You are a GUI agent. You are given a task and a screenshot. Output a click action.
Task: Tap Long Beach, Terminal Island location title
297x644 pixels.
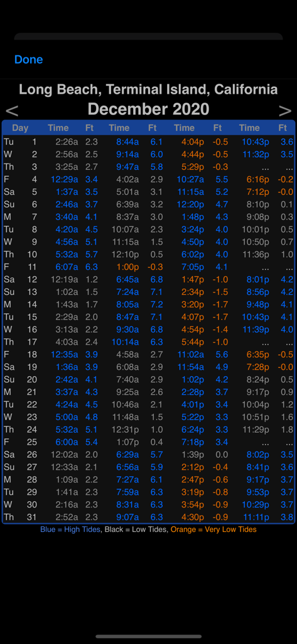pos(148,89)
